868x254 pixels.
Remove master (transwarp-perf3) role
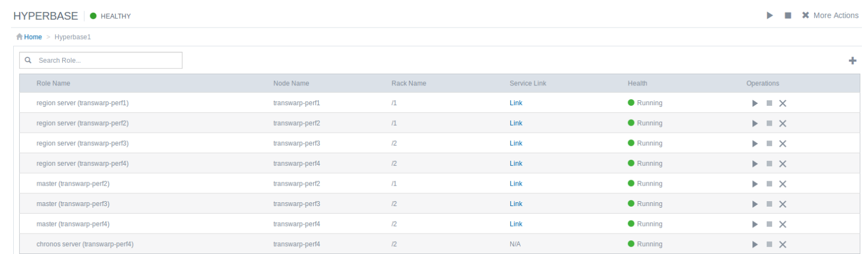pos(783,204)
